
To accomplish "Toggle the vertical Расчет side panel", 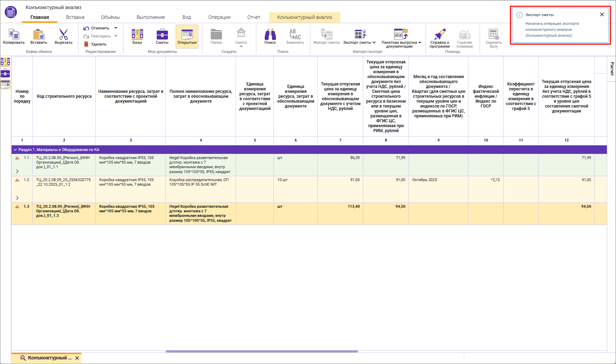I will click(612, 69).
